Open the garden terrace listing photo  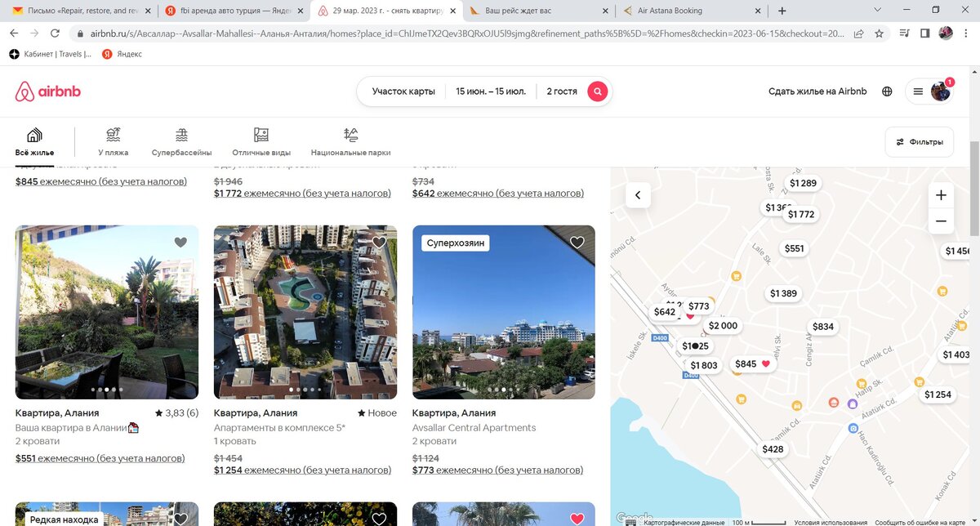tap(107, 312)
